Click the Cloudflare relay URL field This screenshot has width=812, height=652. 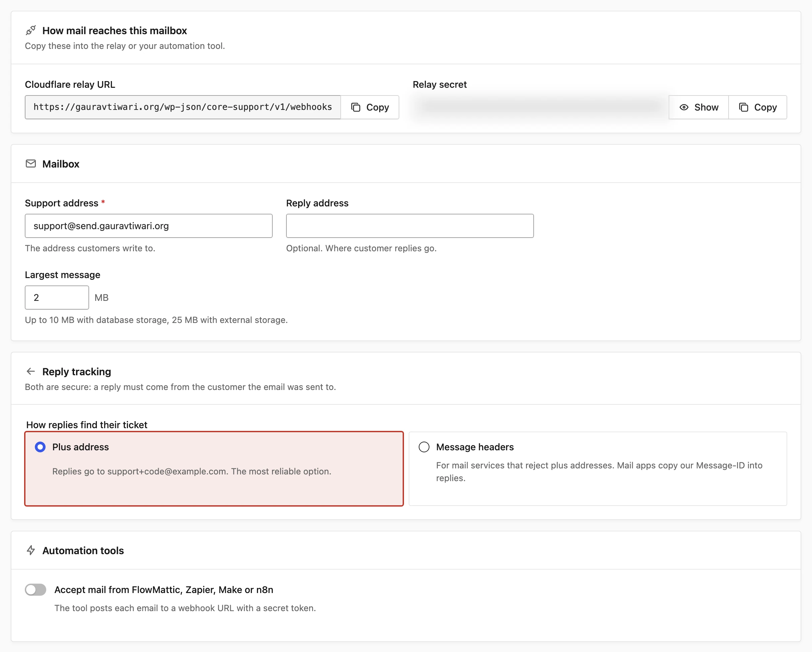point(183,107)
